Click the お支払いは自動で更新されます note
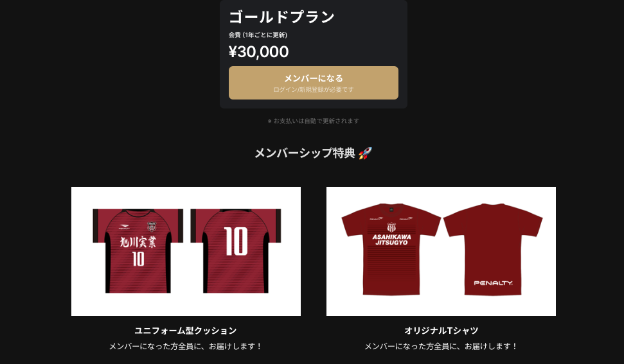The width and height of the screenshot is (624, 364). [x=313, y=121]
